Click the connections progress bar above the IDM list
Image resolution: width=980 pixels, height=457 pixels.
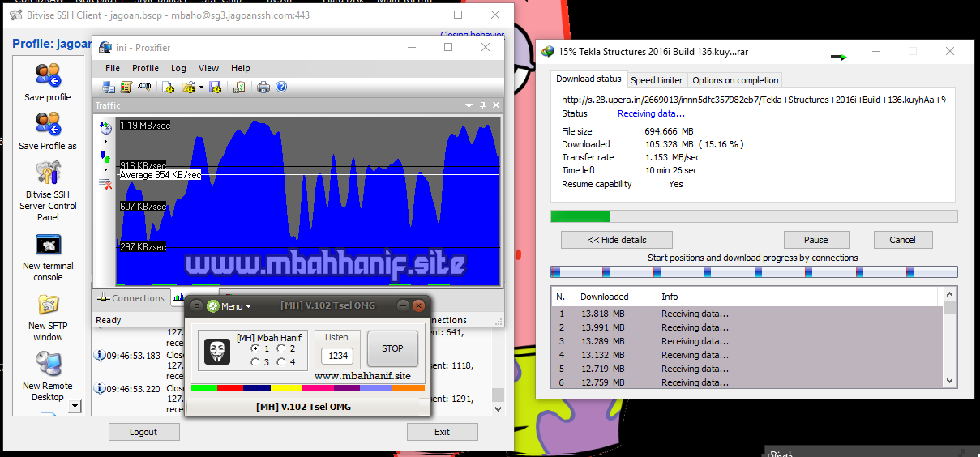tap(754, 272)
